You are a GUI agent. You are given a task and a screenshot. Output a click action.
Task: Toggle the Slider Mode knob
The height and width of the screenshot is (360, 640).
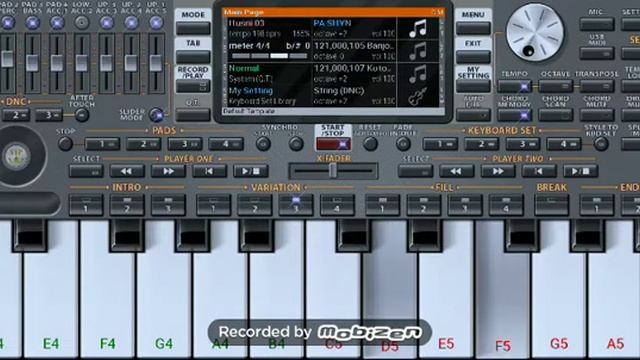pos(156,116)
